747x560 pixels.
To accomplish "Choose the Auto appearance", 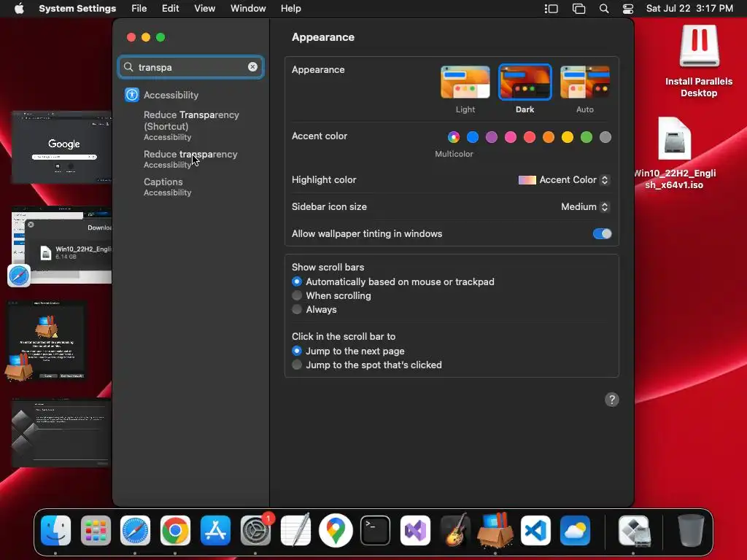I will (584, 82).
